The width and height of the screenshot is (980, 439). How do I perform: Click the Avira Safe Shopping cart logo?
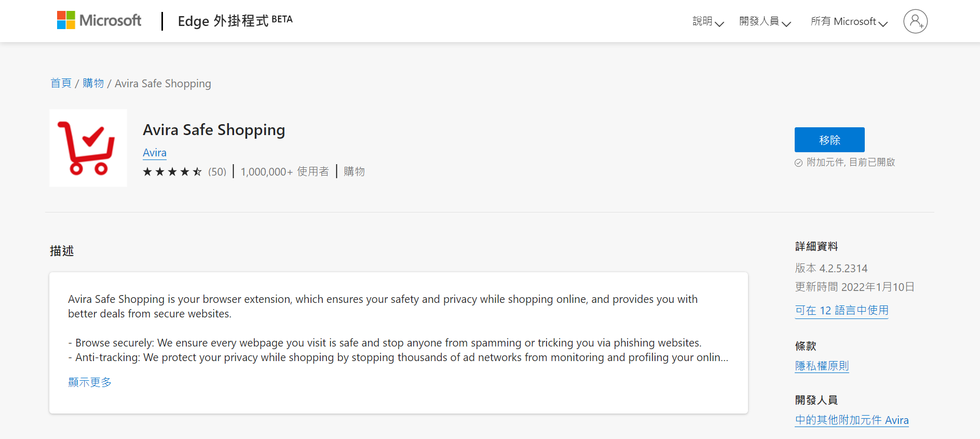click(x=88, y=148)
